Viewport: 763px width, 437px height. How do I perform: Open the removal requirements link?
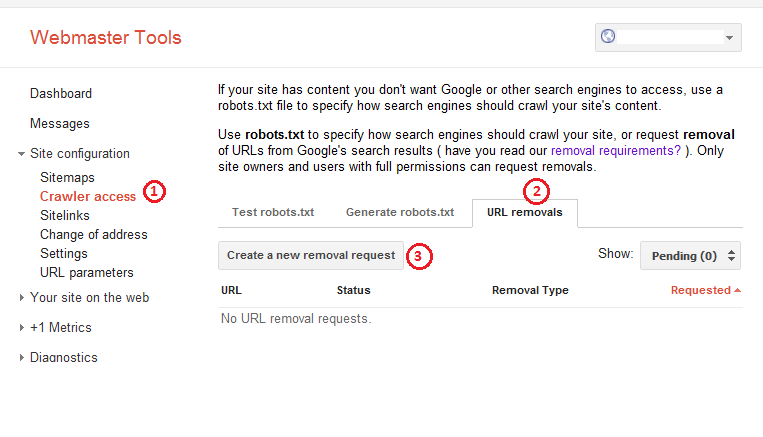pos(616,151)
